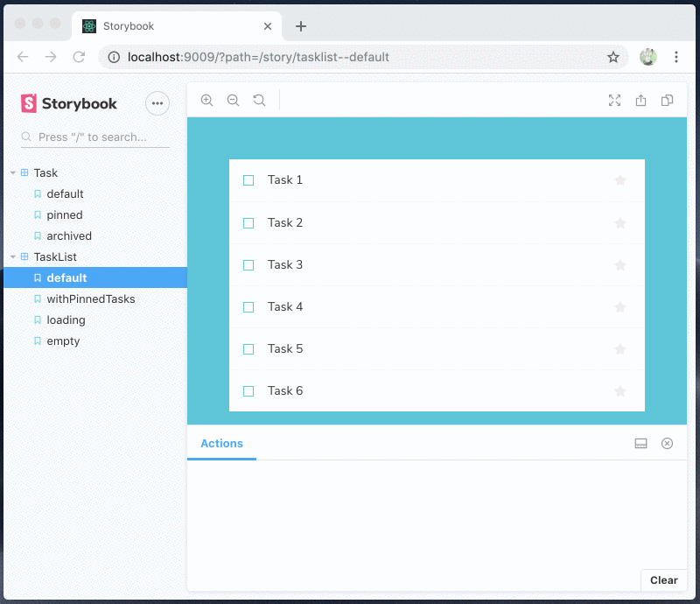This screenshot has width=700, height=604.
Task: Click the Task 5 title text
Action: pyautogui.click(x=285, y=349)
